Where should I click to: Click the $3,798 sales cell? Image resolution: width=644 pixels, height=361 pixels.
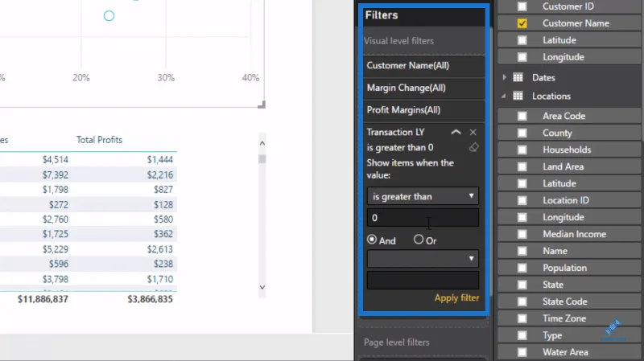coord(56,279)
